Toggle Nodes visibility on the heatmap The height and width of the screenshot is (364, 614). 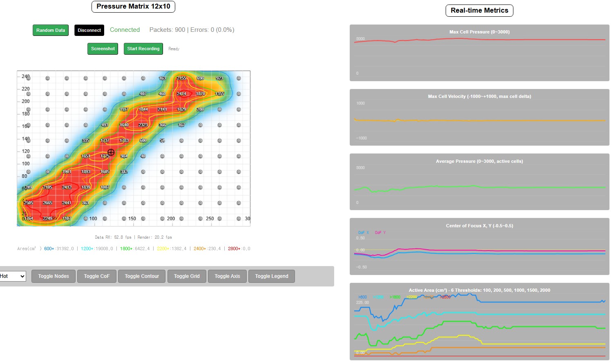click(54, 276)
